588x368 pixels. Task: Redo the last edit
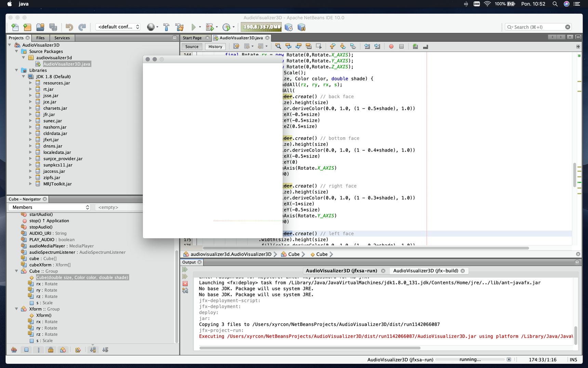(82, 27)
